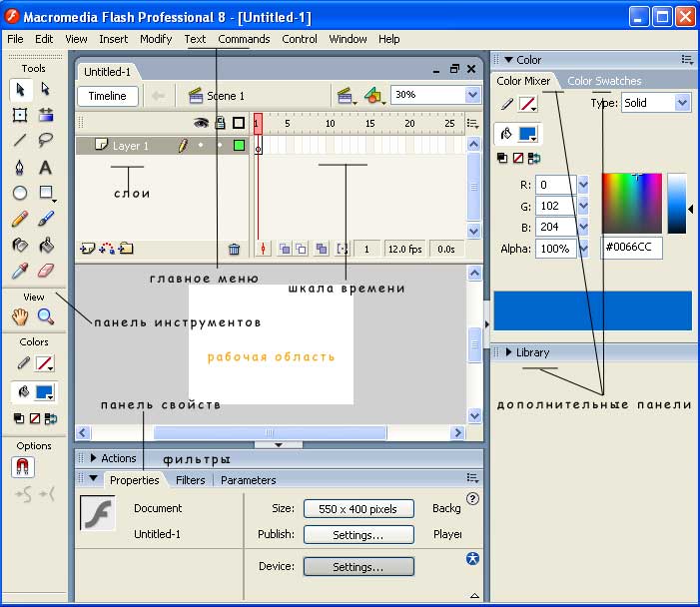Select the Ink Bottle tool
Viewport: 700px width, 607px height.
pyautogui.click(x=20, y=245)
